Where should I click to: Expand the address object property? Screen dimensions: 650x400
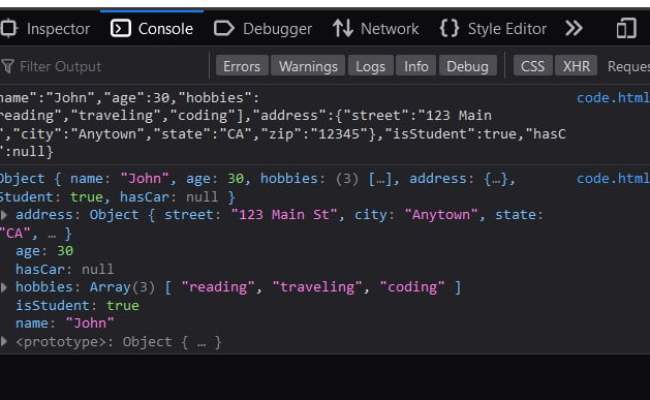click(4, 215)
